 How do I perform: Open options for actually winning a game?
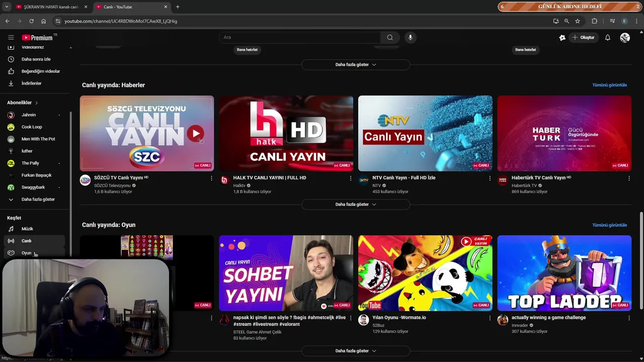629,318
